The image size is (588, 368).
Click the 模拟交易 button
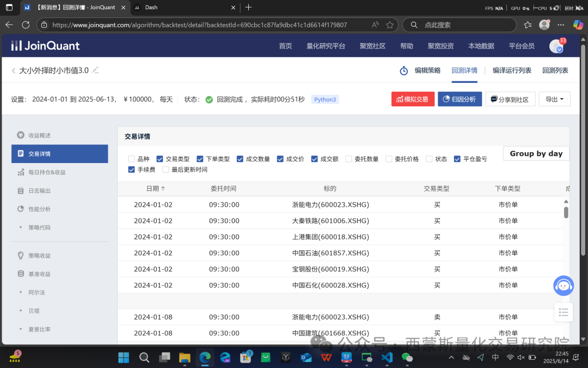[413, 99]
